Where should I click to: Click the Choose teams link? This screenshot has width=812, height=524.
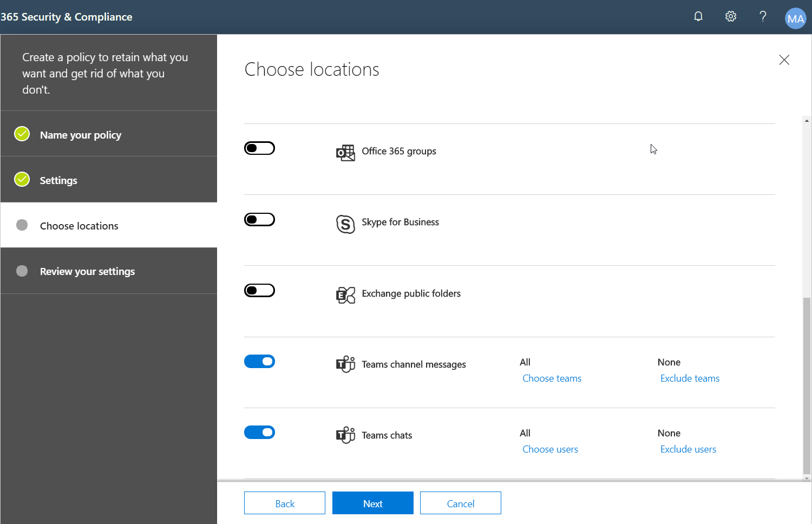point(552,378)
